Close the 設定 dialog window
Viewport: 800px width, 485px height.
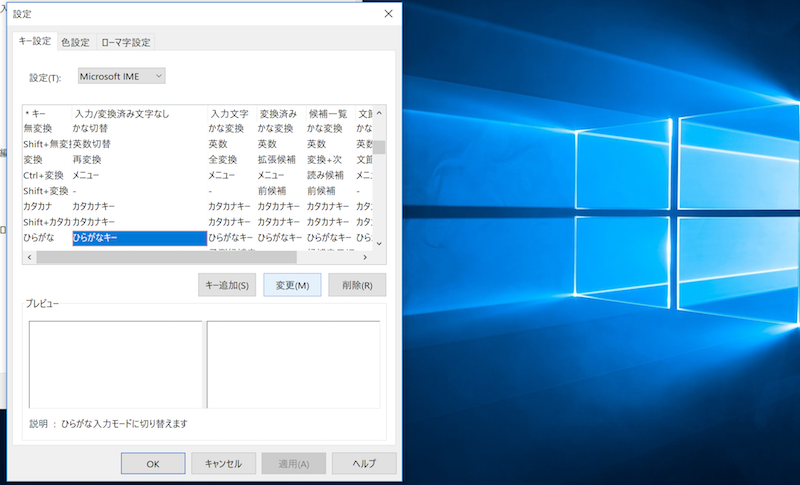[x=387, y=13]
